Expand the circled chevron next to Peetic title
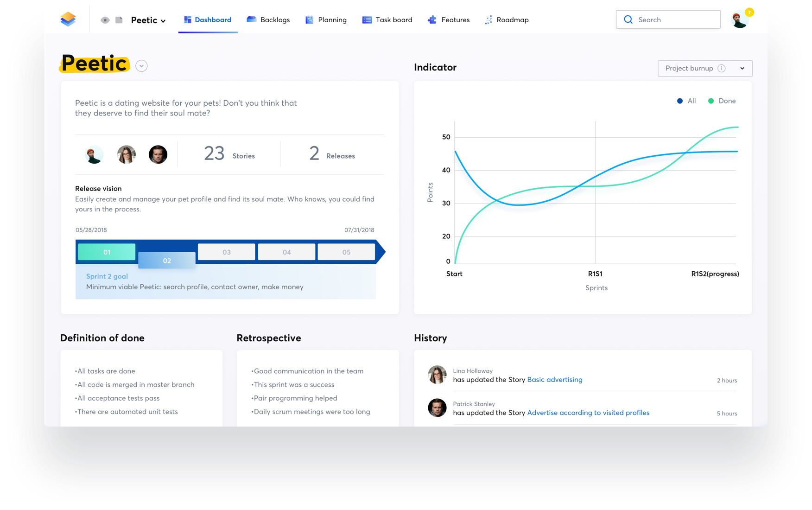The image size is (812, 510). (141, 66)
